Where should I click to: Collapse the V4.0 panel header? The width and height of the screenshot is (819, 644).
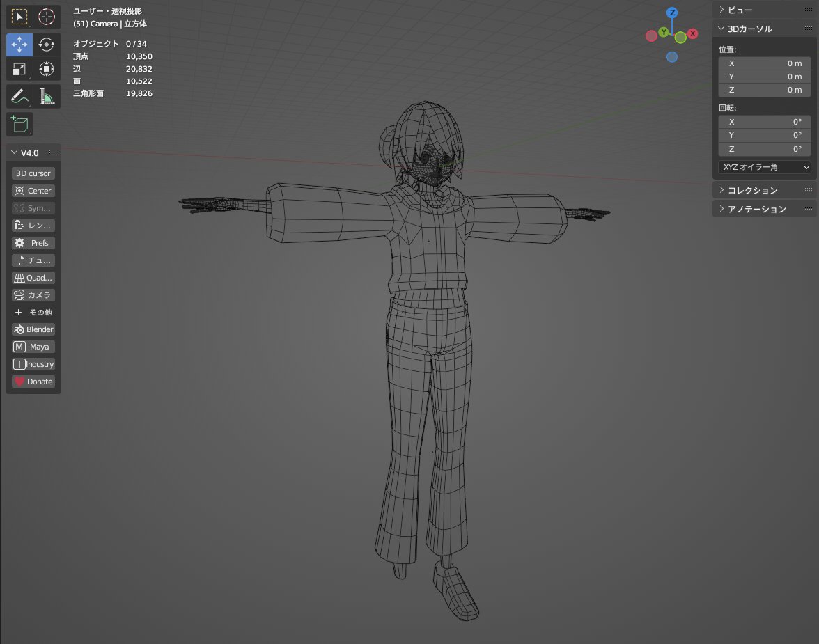coord(29,152)
